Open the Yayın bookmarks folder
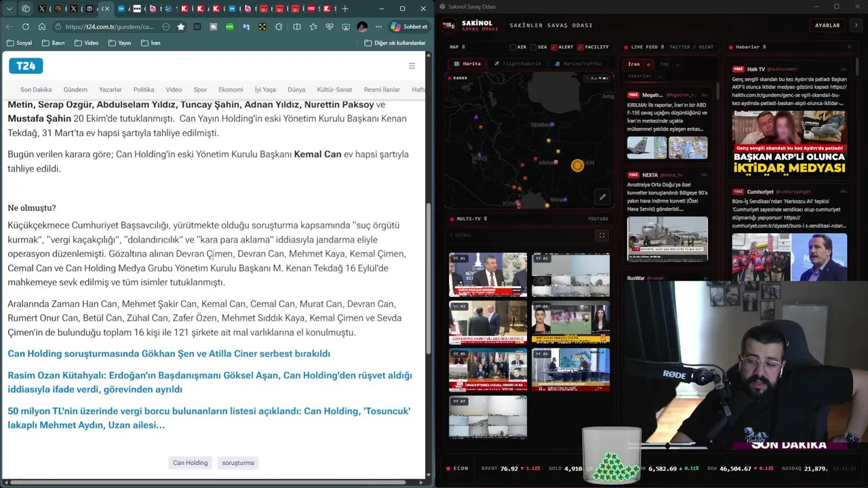Viewport: 868px width, 488px height. coord(119,43)
